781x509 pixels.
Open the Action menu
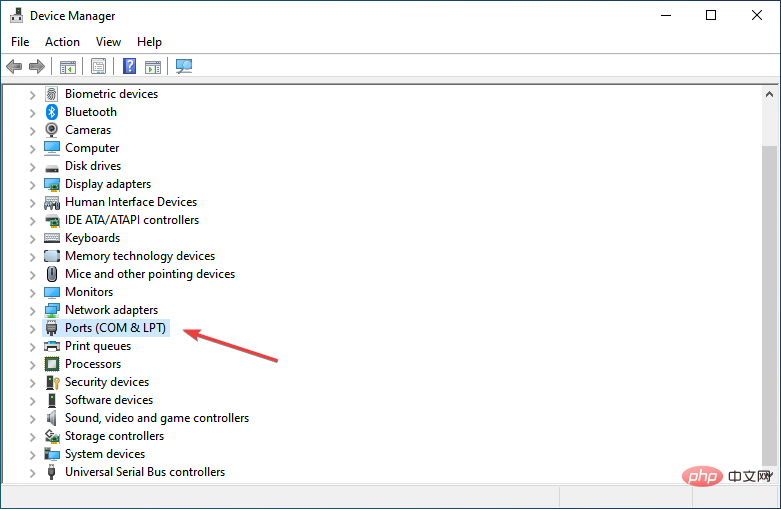pyautogui.click(x=62, y=42)
